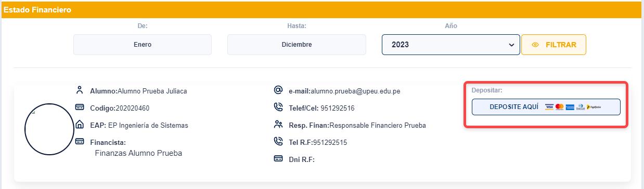Click the alumno.prueba@upeu.edu.pe email address
This screenshot has width=644, height=189.
[x=355, y=91]
